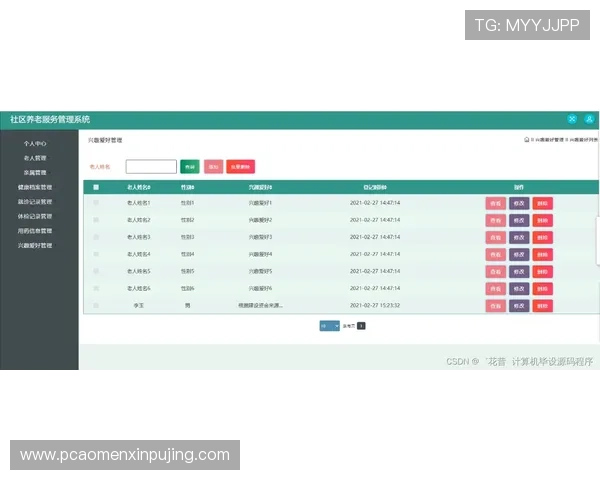
Task: Go to 用药信息管理 in the sidebar
Action: pyautogui.click(x=35, y=230)
